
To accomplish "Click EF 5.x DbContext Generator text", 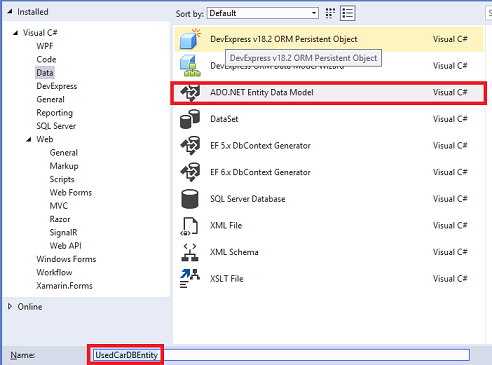I will click(260, 146).
